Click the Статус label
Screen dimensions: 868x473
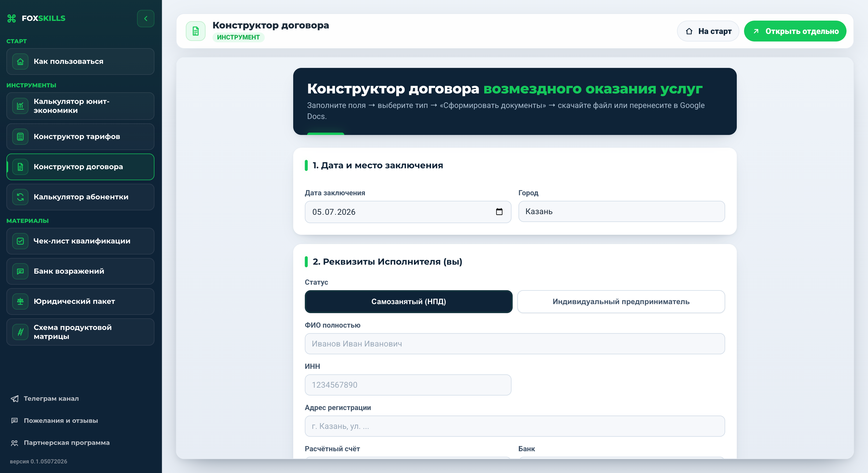(316, 282)
